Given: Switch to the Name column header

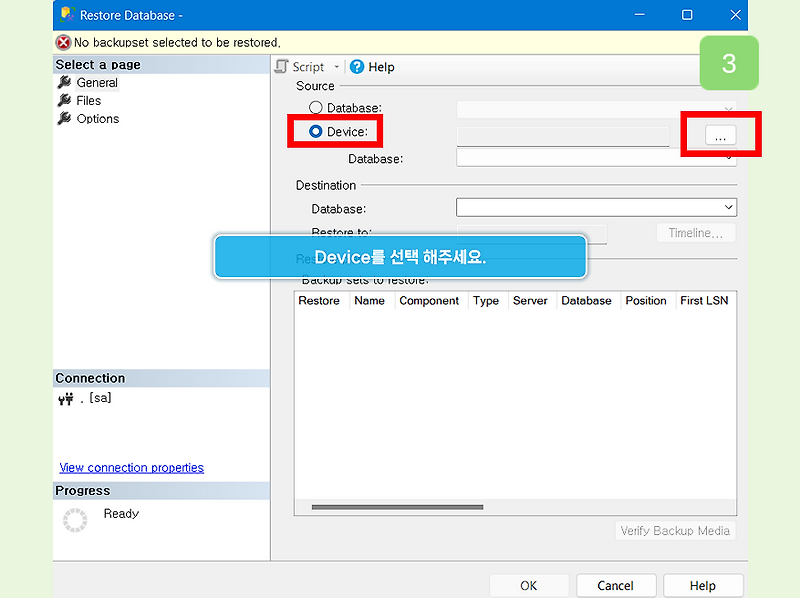Looking at the screenshot, I should 370,300.
